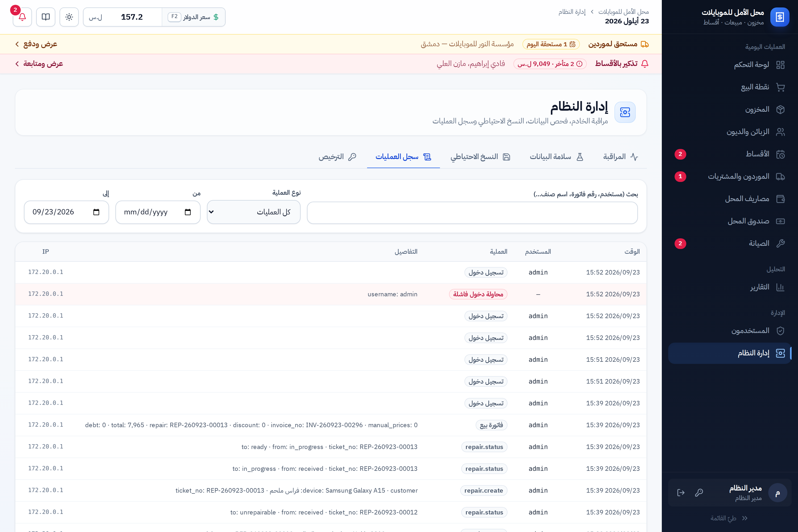Open التقارير sidebar item
Image resolution: width=798 pixels, height=532 pixels.
click(x=729, y=287)
